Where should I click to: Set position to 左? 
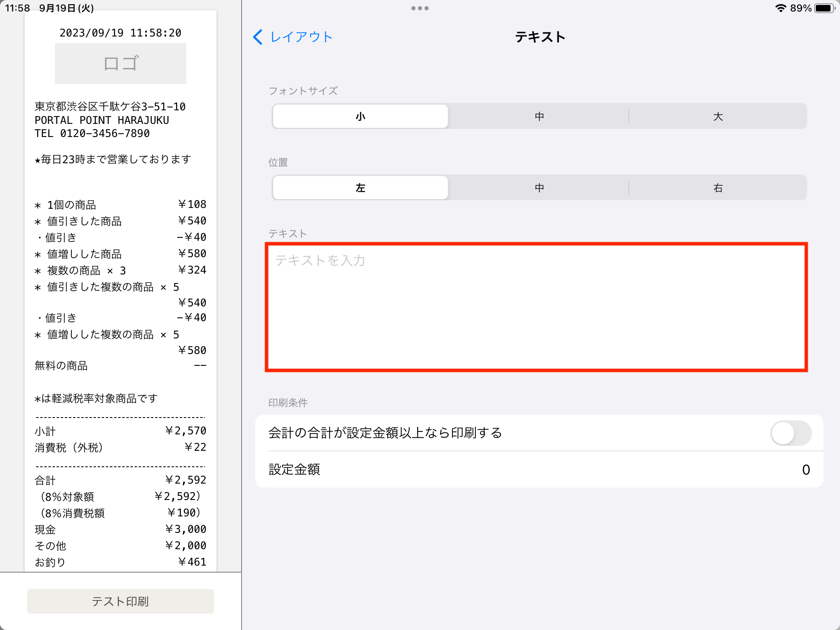360,188
